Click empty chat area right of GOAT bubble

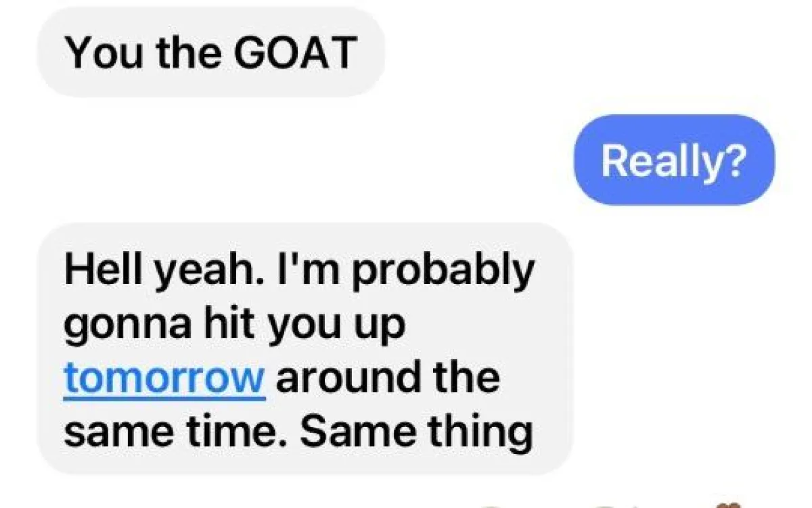pos(595,52)
